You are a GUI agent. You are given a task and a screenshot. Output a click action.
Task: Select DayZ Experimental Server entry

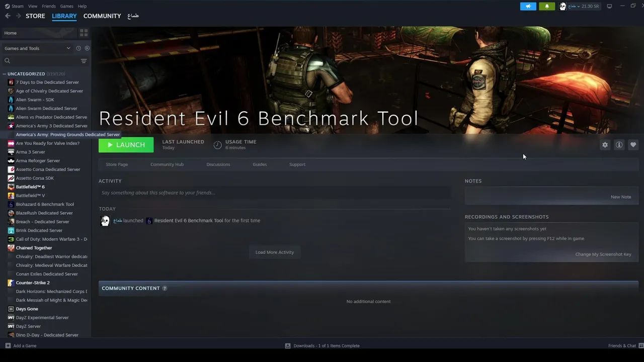(42, 318)
